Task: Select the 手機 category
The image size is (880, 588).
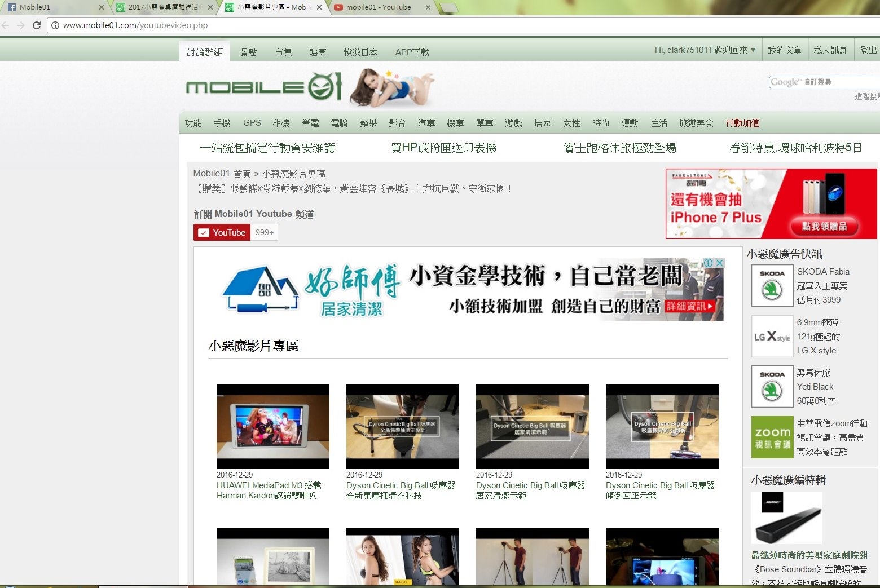Action: 222,123
